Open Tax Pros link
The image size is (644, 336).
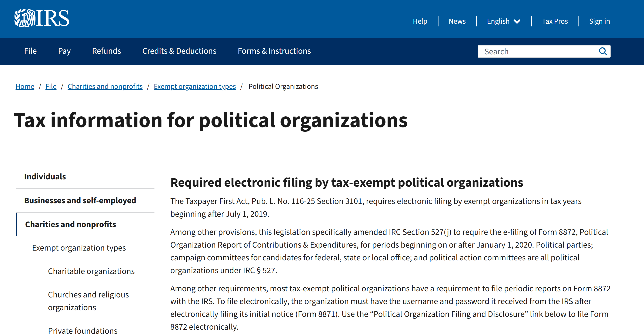(555, 21)
